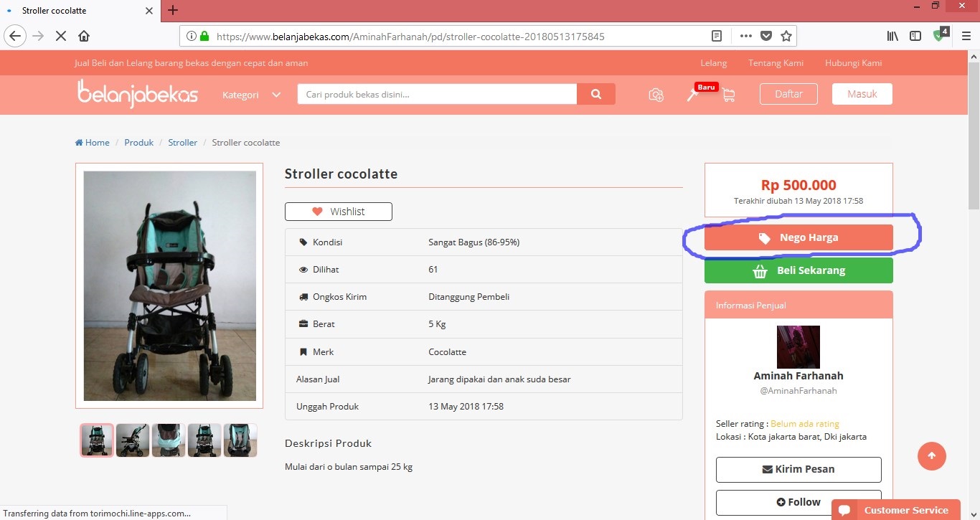Follow seller Aminah Farhanah
Viewport: 980px width, 520px height.
coord(798,502)
